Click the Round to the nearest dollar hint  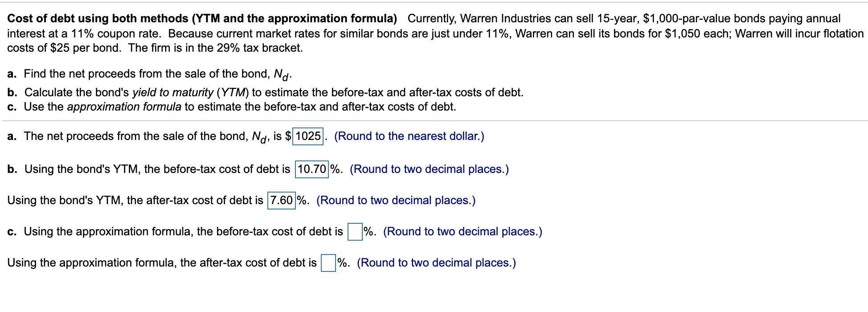point(409,136)
